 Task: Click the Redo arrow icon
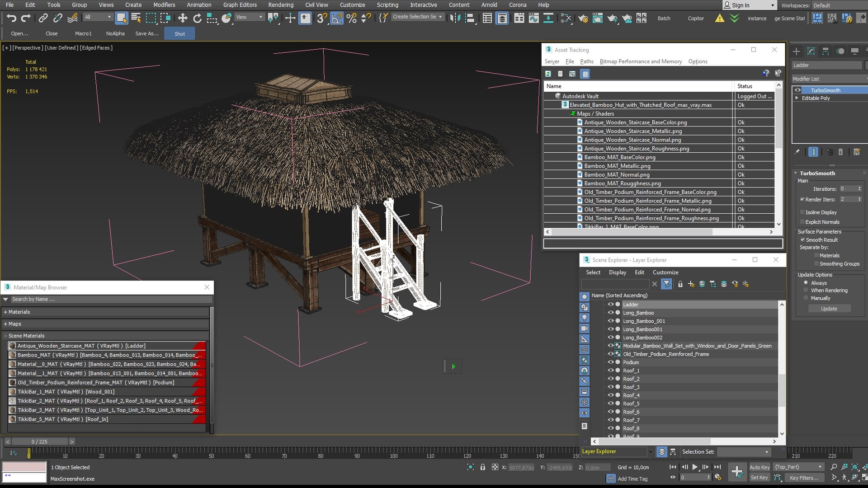26,18
